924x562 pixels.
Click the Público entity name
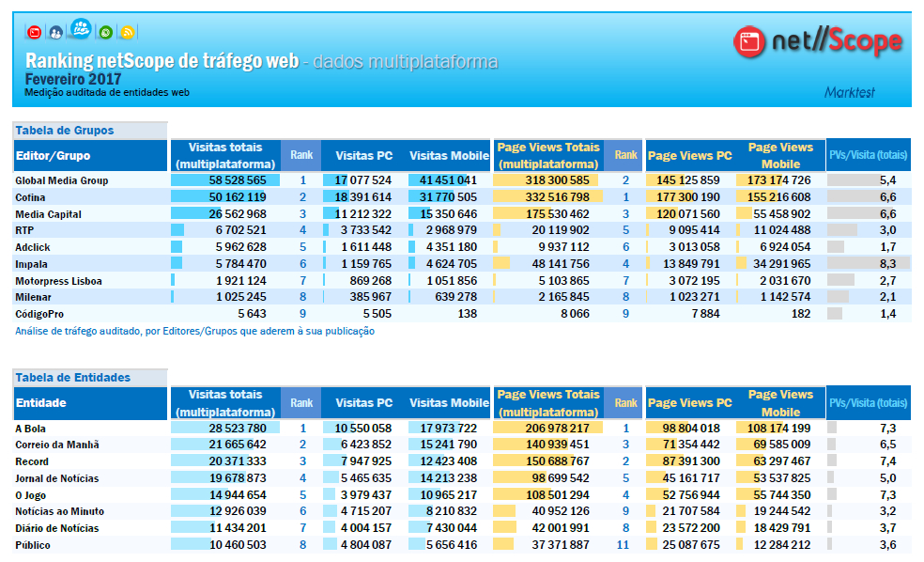coord(34,545)
